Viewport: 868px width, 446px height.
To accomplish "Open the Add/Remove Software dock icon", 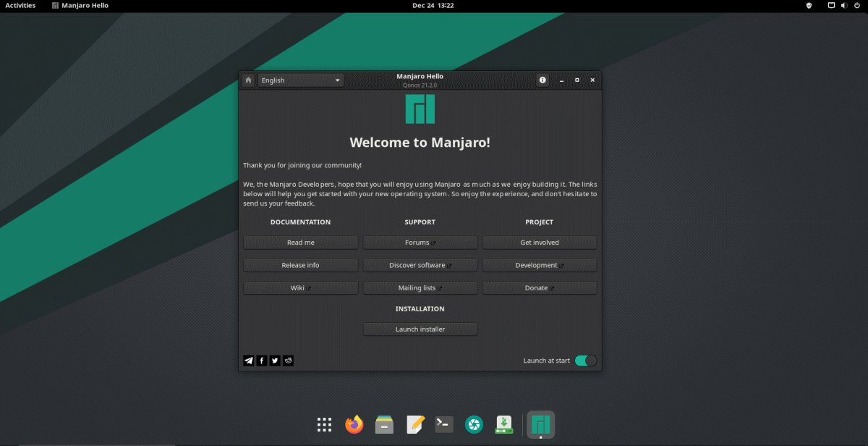I will (504, 425).
